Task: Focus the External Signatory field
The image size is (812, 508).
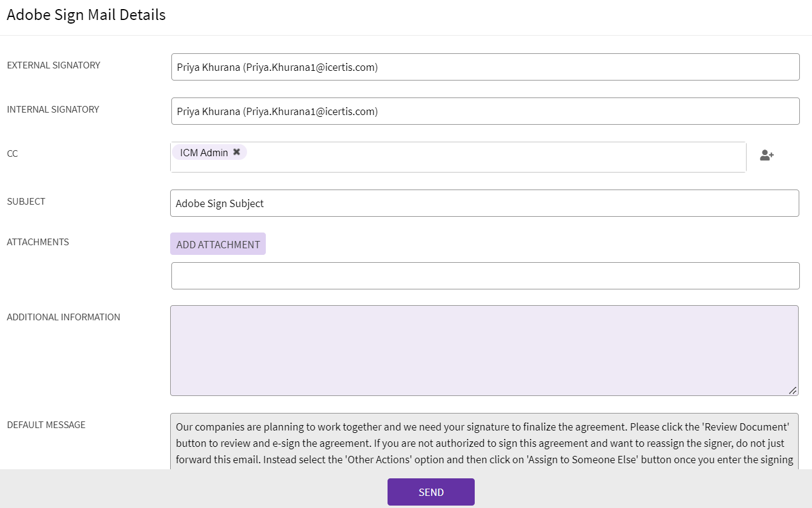Action: tap(485, 67)
